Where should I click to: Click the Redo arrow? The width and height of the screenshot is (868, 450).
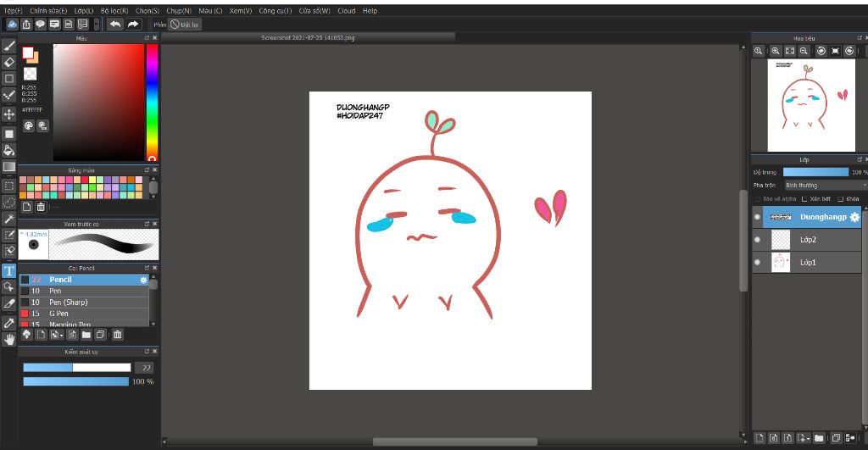(133, 25)
